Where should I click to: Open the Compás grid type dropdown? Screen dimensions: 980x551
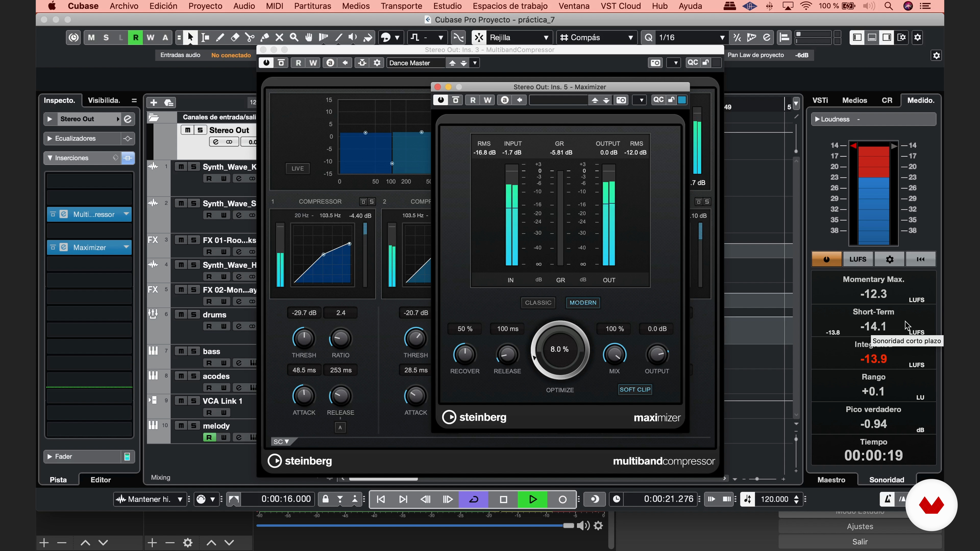pyautogui.click(x=597, y=37)
